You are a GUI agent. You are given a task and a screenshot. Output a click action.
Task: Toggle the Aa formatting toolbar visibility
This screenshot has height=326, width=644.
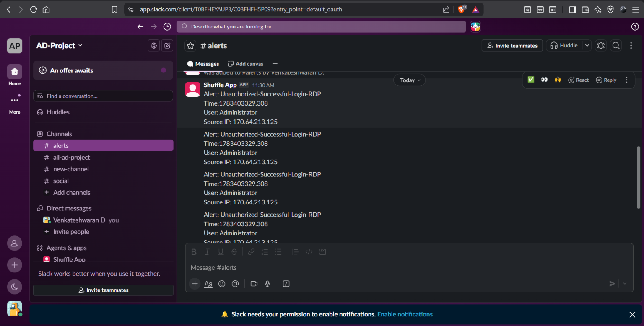(208, 284)
